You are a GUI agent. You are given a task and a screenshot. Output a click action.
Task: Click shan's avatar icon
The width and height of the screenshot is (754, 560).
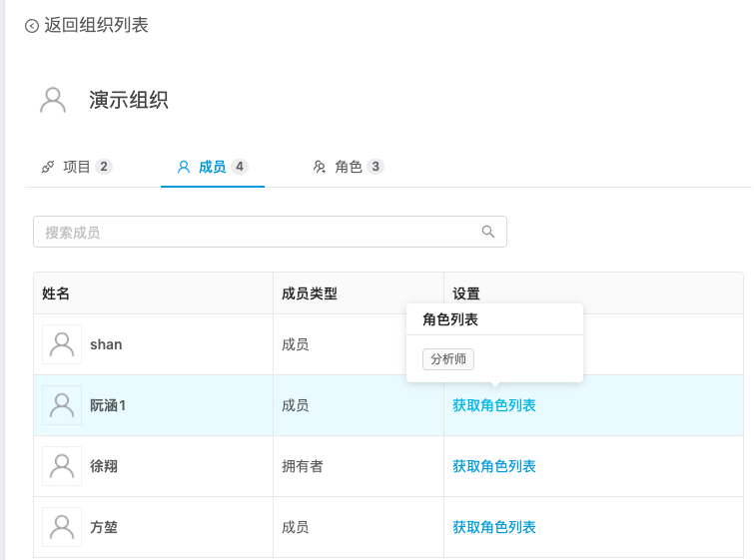point(62,344)
